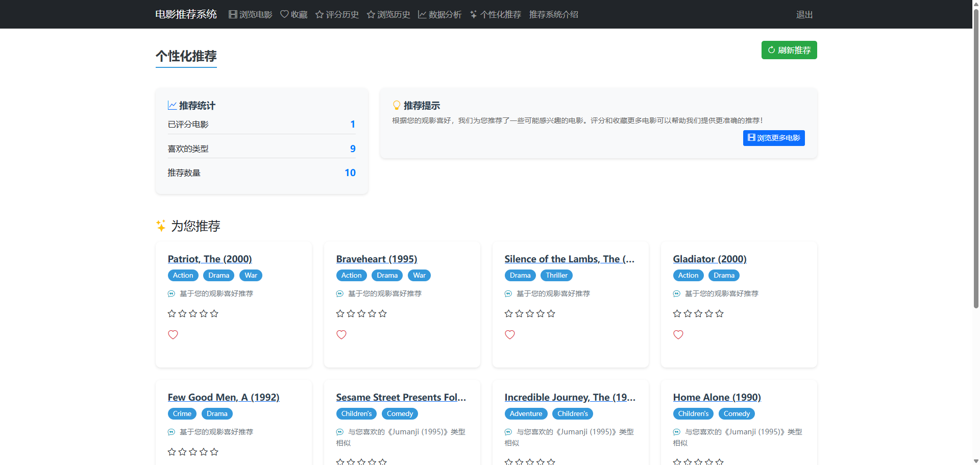Click Action tag on Braveheart card
Viewport: 980px width, 465px height.
[352, 275]
